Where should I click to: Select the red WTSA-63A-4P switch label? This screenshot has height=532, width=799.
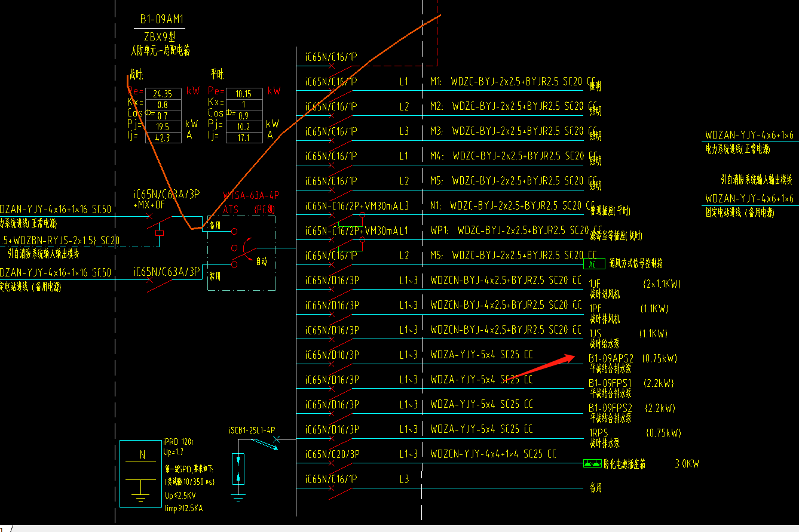(251, 196)
